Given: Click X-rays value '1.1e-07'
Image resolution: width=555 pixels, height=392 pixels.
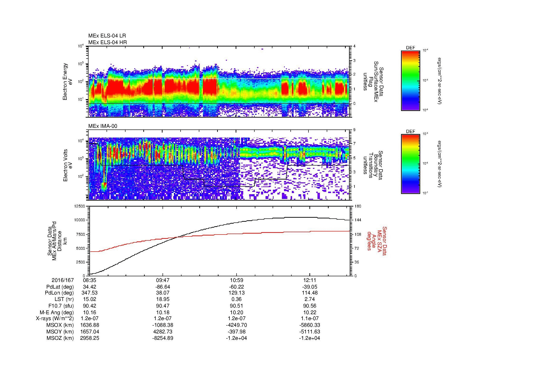Looking at the screenshot, I should (x=310, y=318).
